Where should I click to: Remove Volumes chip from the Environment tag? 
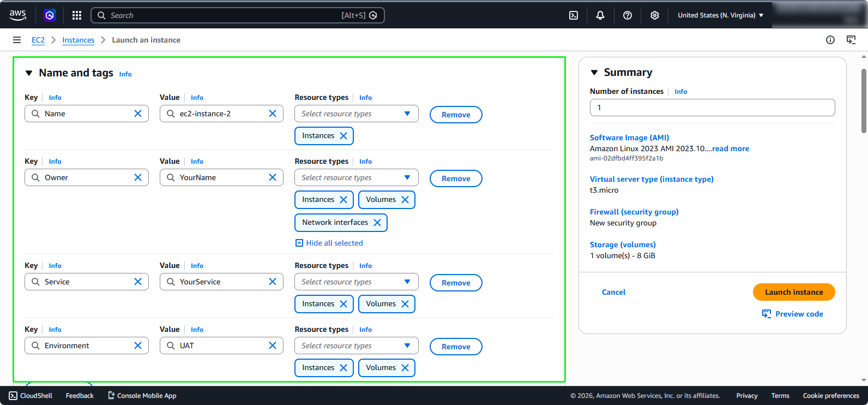pos(405,368)
